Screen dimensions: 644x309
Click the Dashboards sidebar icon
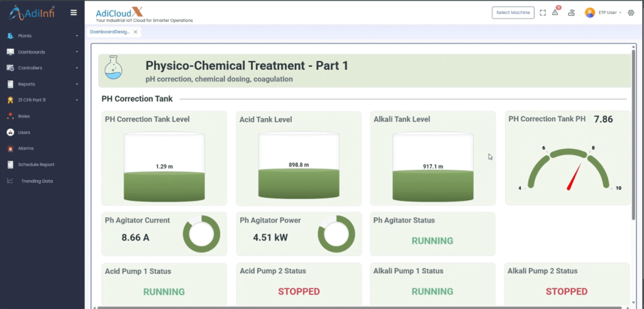[10, 52]
